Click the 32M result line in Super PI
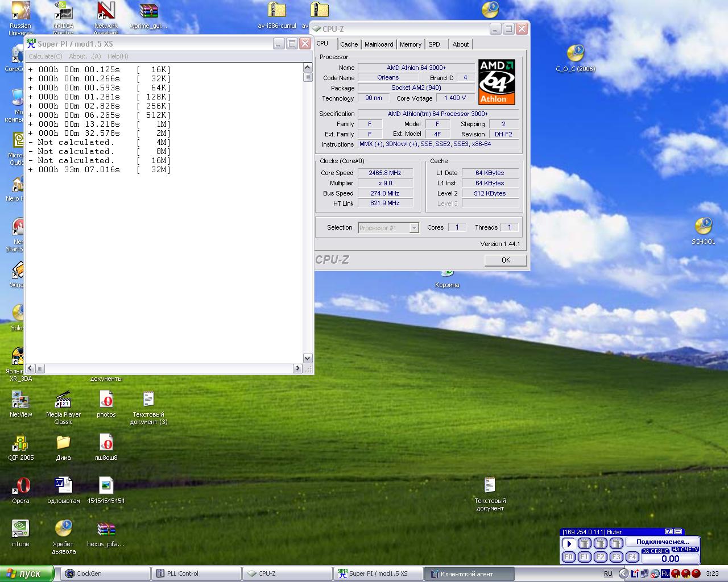The width and height of the screenshot is (728, 582). 100,169
